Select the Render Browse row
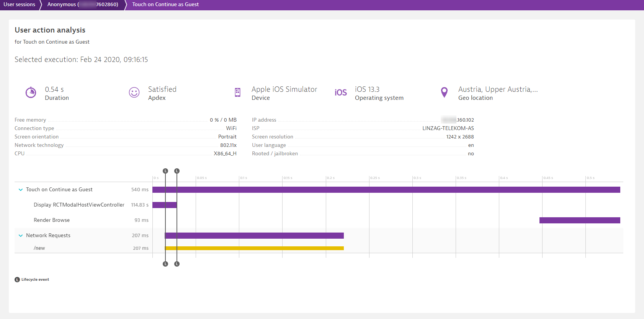 point(319,220)
